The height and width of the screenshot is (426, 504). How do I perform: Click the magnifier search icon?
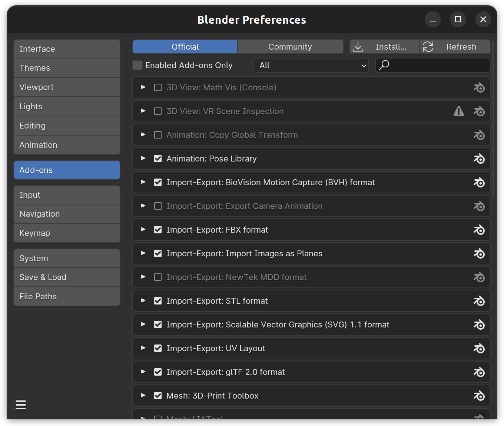coord(384,65)
